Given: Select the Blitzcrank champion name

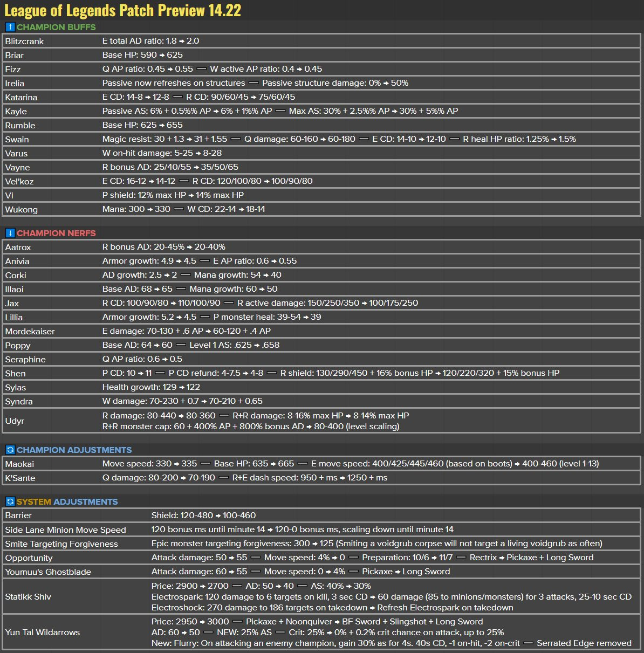Looking at the screenshot, I should pos(25,42).
